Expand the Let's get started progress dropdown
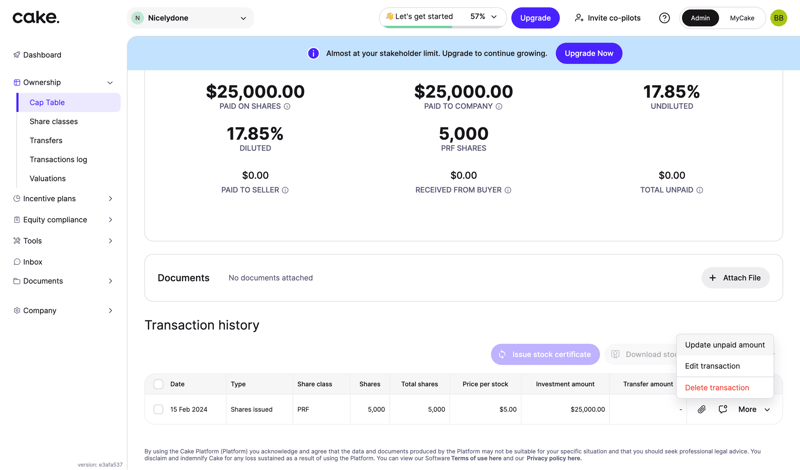 pyautogui.click(x=494, y=17)
